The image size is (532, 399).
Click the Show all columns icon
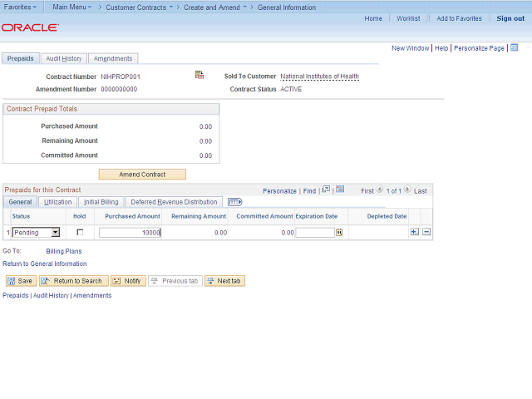click(234, 202)
